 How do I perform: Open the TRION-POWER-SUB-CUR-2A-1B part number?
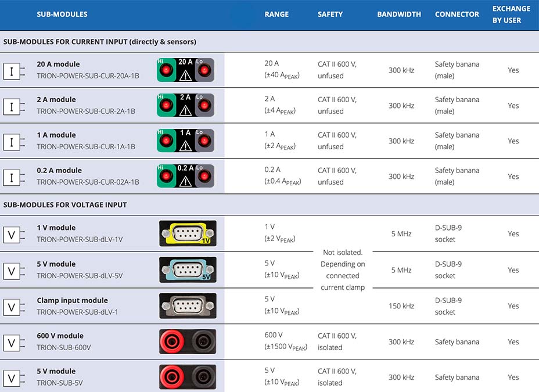point(86,112)
